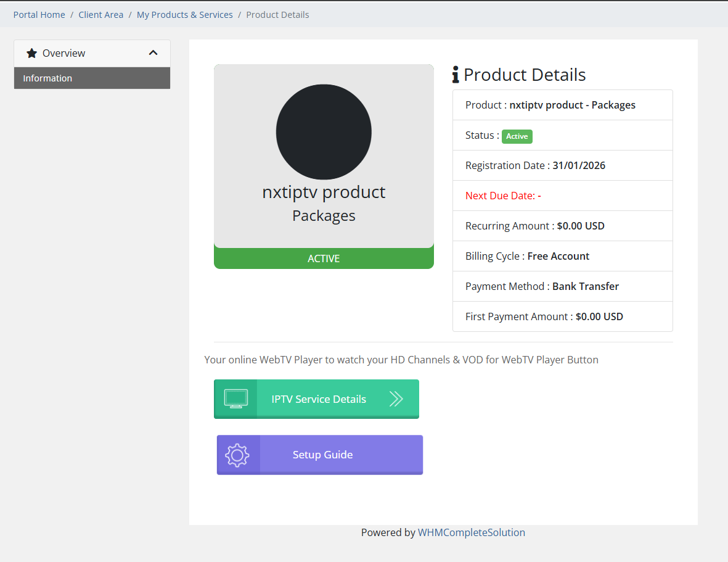Click the monitor icon on IPTV button
Image resolution: width=728 pixels, height=562 pixels.
[235, 399]
